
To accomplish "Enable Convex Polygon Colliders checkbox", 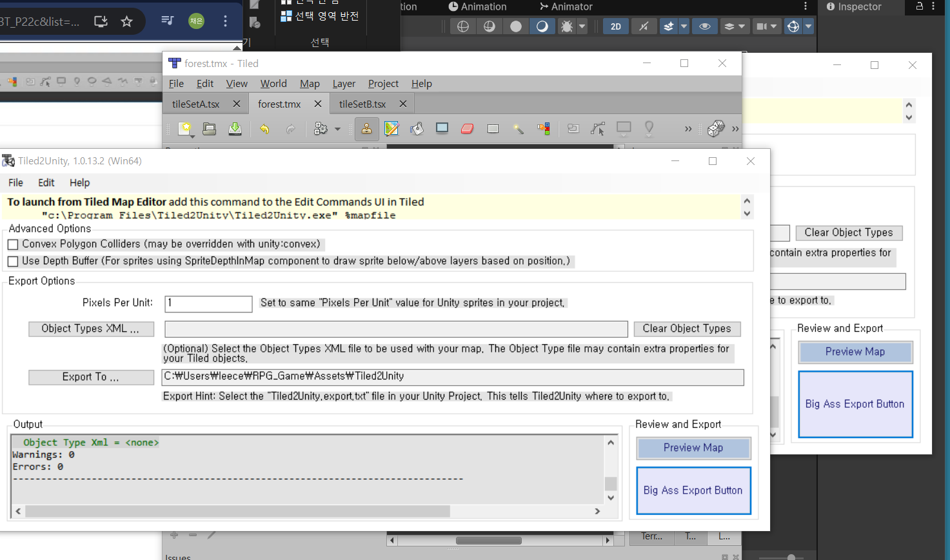I will (x=13, y=245).
